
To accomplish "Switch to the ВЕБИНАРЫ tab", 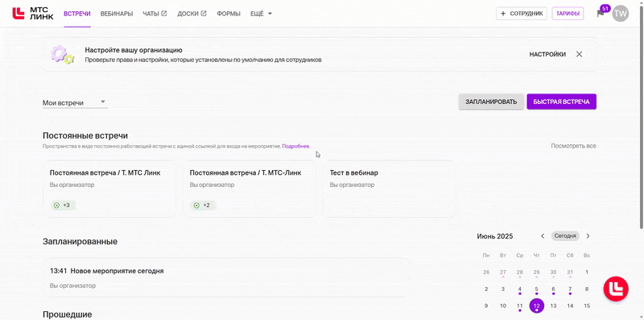I will (117, 14).
